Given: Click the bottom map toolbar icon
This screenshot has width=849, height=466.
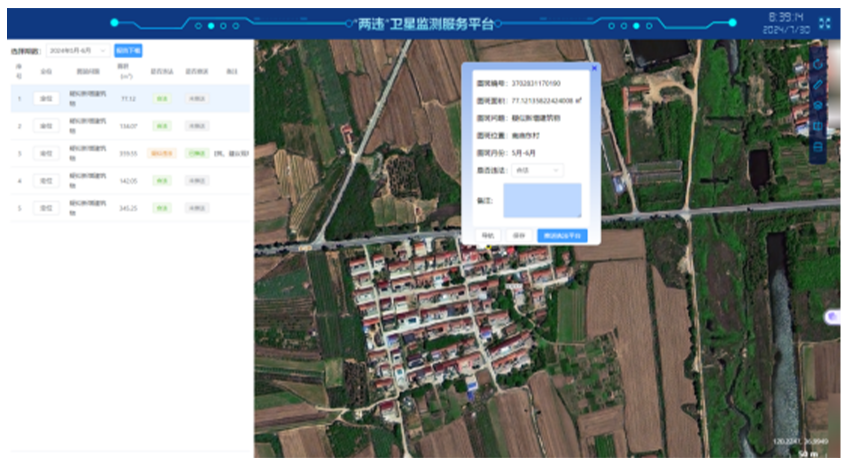Looking at the screenshot, I should pyautogui.click(x=818, y=148).
